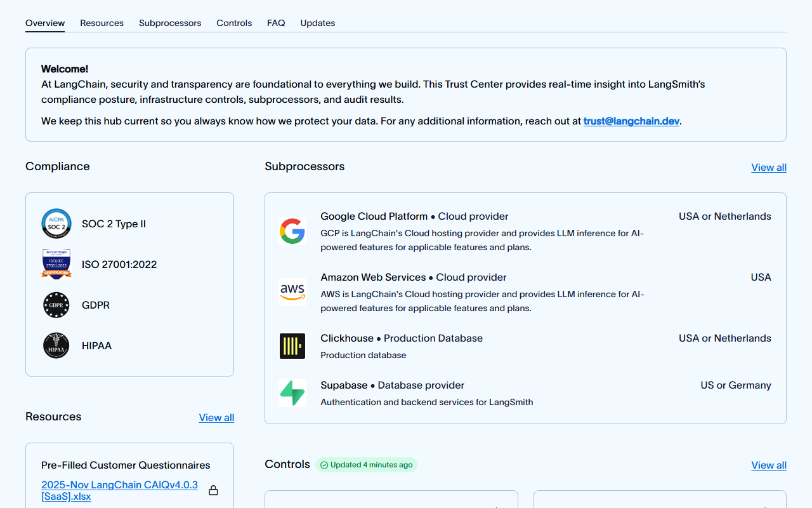The image size is (812, 508).
Task: Switch to the Overview tab
Action: click(45, 23)
